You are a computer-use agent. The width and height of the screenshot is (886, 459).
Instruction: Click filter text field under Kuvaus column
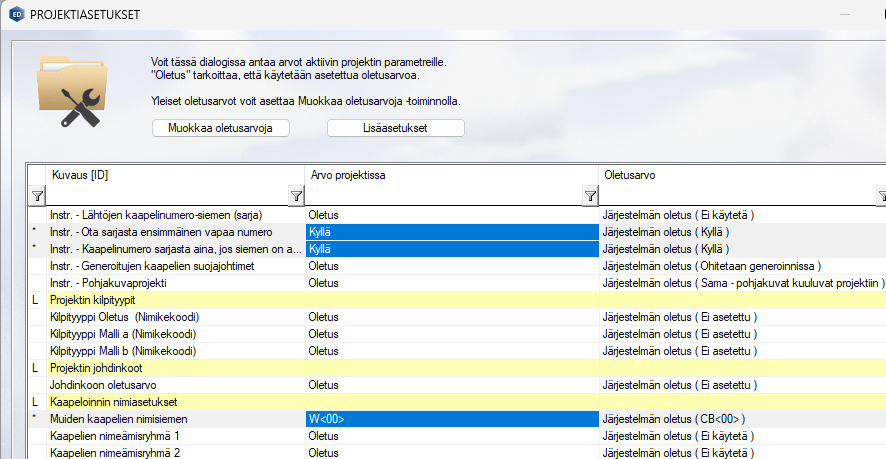[166, 196]
